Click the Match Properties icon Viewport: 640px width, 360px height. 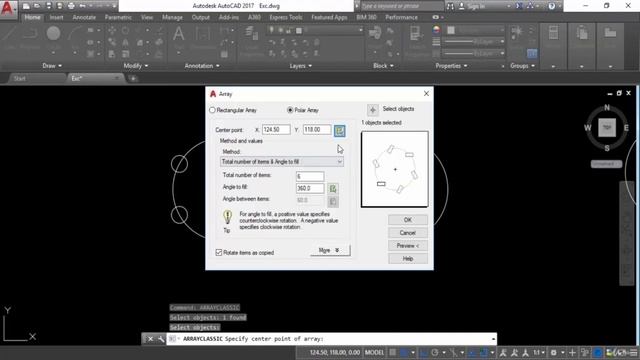(415, 34)
